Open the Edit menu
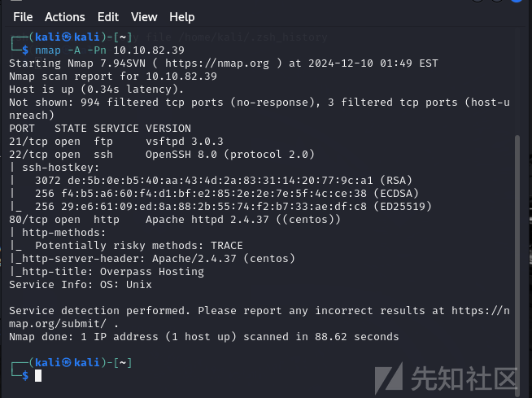The width and height of the screenshot is (532, 398). (108, 17)
